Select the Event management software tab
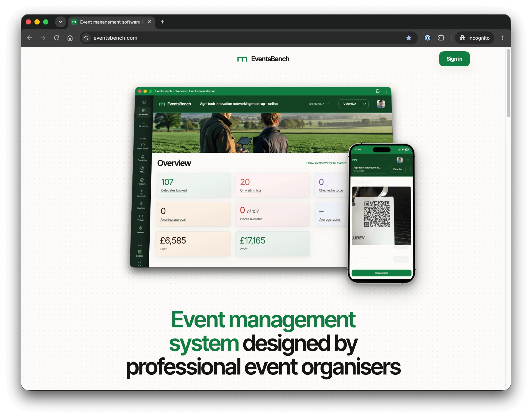The image size is (532, 418). tap(111, 22)
